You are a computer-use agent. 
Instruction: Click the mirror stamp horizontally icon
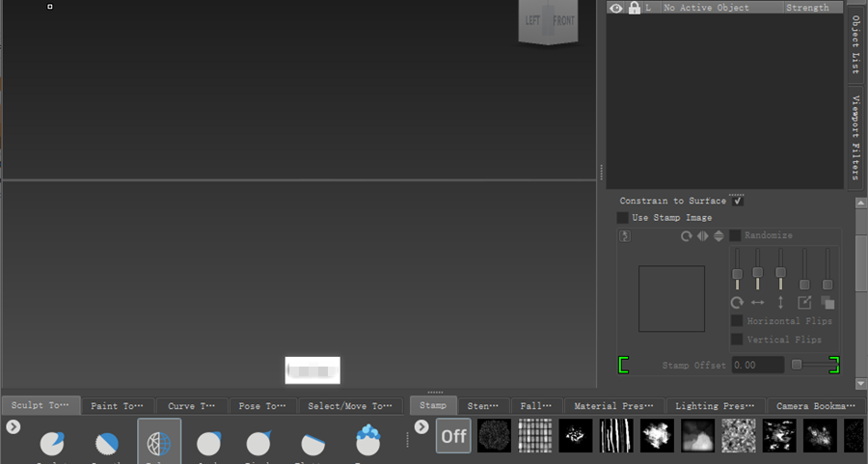[702, 236]
